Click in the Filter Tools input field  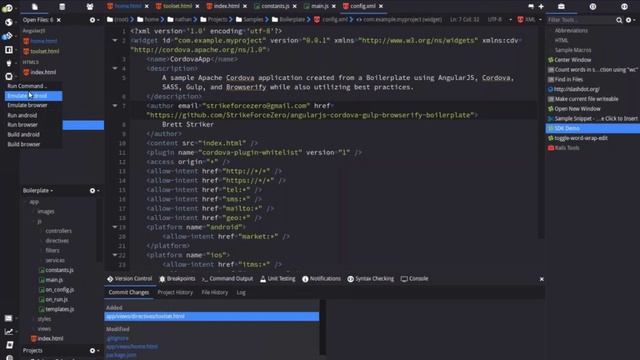pyautogui.click(x=580, y=20)
